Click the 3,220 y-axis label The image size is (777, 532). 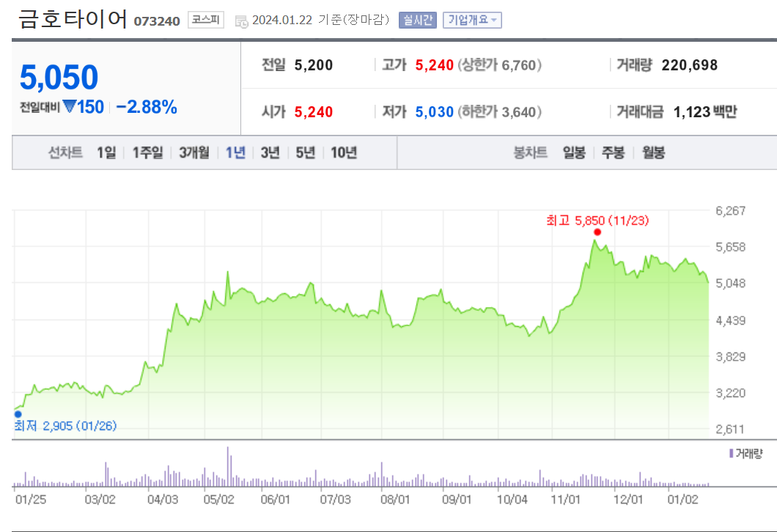[x=730, y=394]
